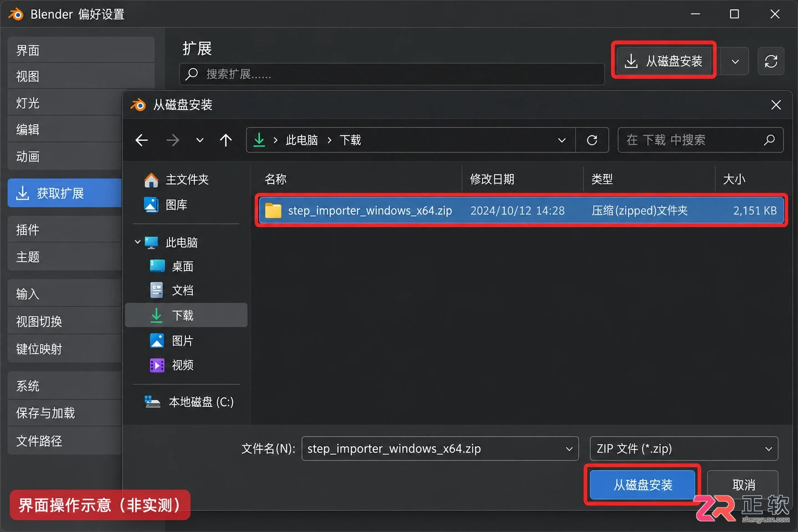Open 视图 tab in preferences sidebar

tap(81, 76)
